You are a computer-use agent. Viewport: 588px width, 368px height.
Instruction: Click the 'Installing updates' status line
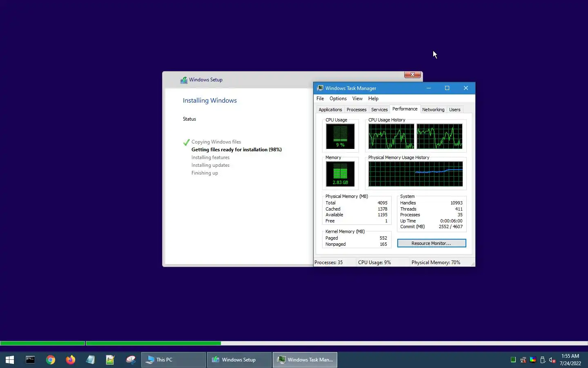coord(210,165)
